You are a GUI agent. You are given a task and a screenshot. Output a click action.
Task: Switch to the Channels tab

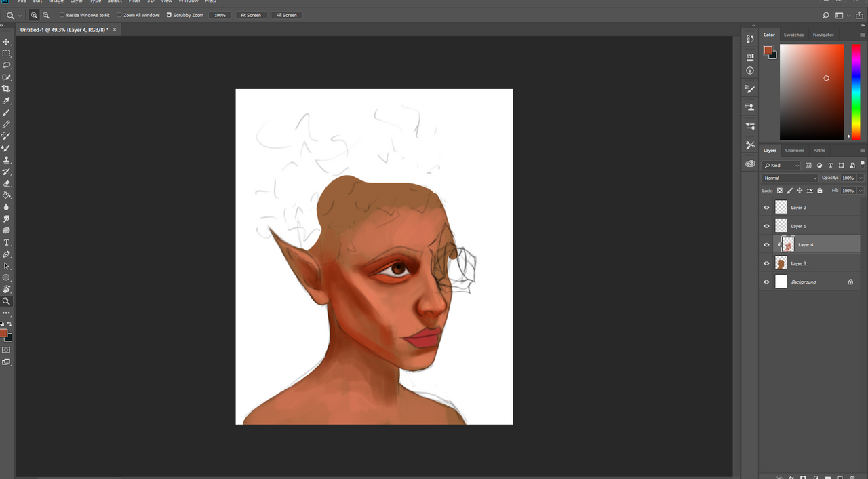pyautogui.click(x=795, y=151)
